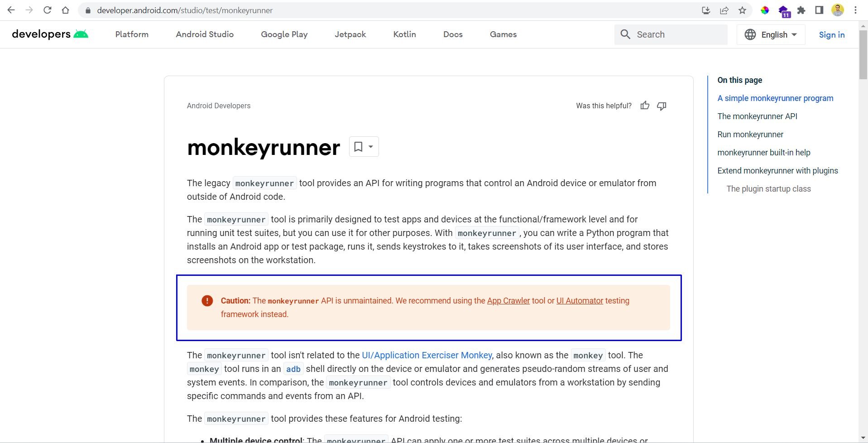The width and height of the screenshot is (868, 443).
Task: Follow the UI Automator link
Action: [580, 301]
